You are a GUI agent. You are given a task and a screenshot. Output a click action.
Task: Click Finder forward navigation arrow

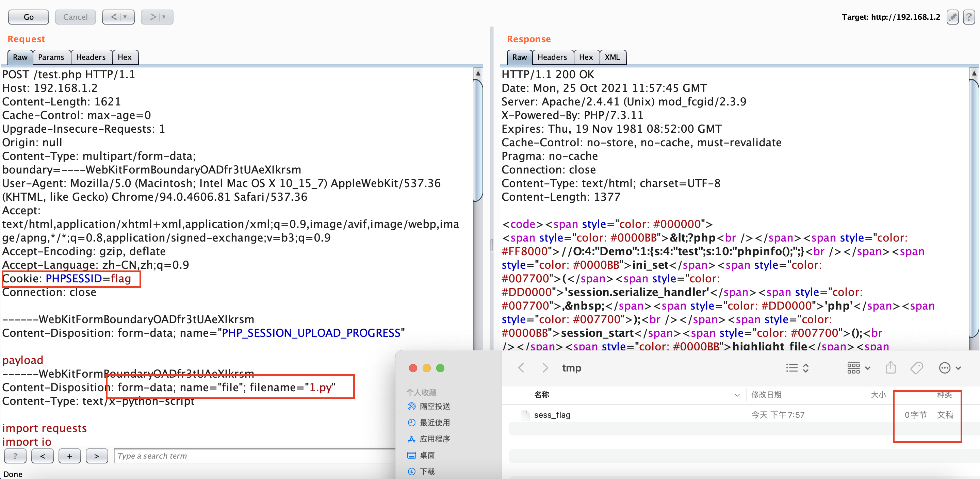tap(545, 368)
